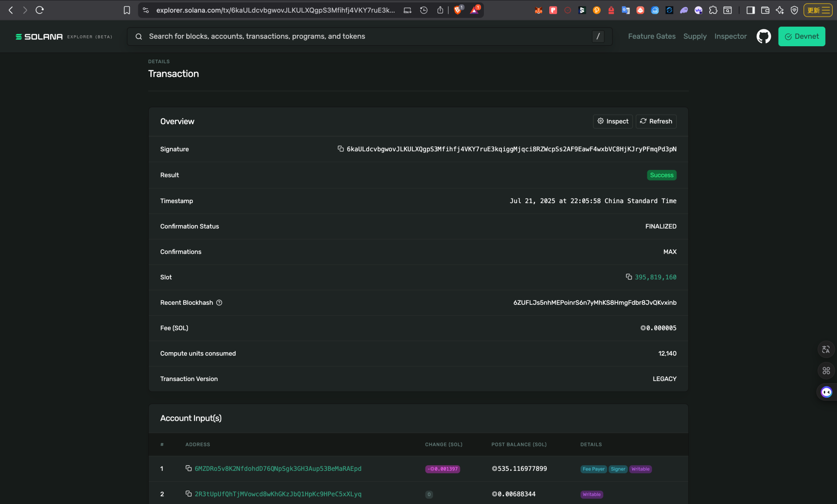
Task: Open Devnet cluster selector
Action: click(802, 37)
